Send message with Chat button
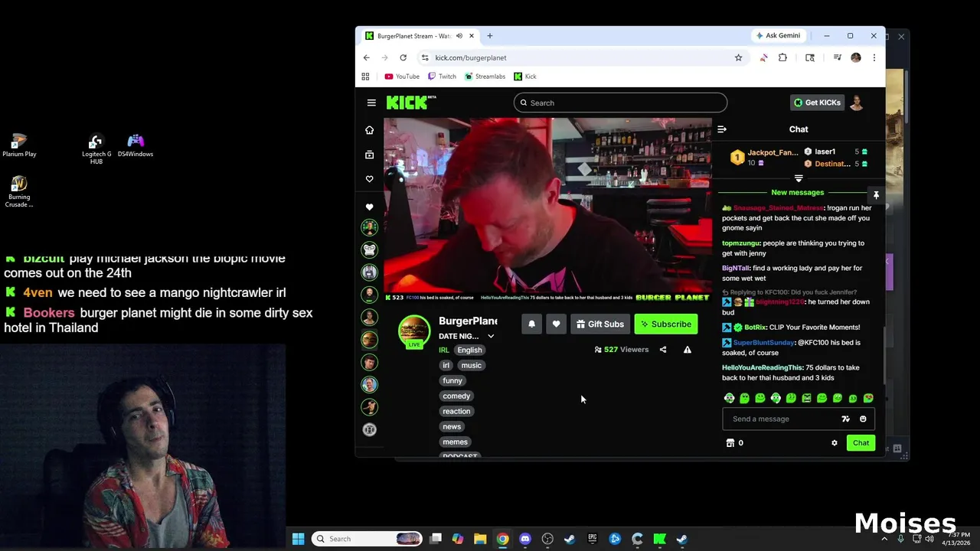The image size is (980, 551). 861,443
